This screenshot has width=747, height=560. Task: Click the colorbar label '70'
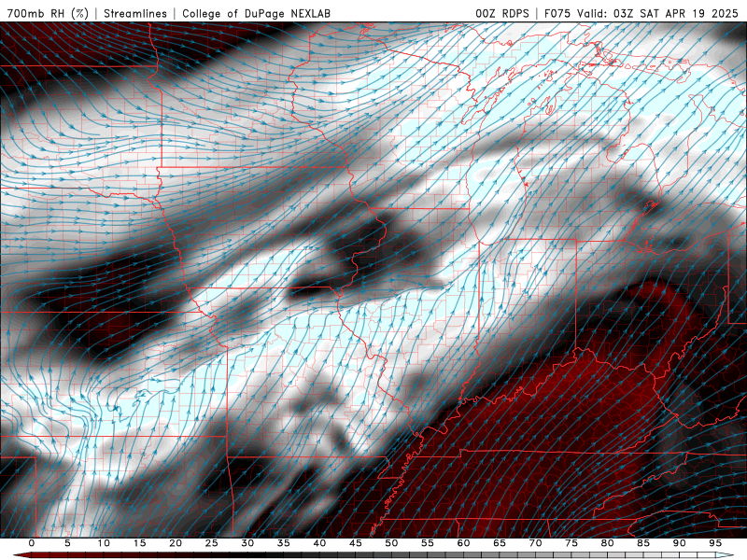tap(535, 543)
